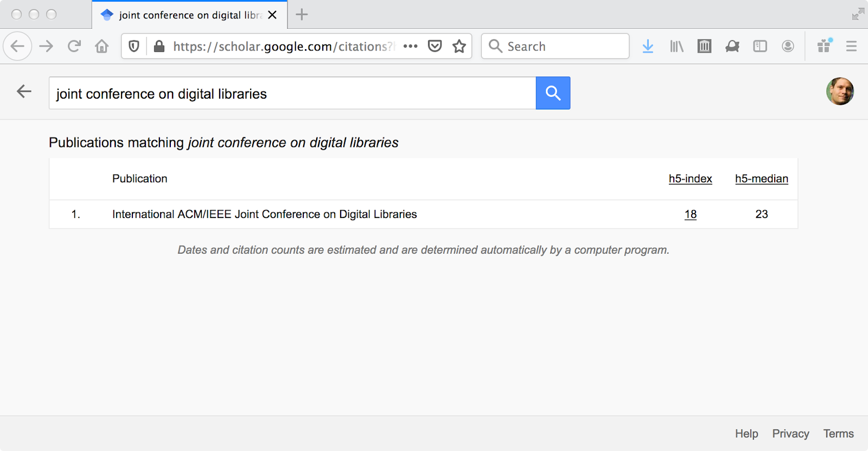868x451 pixels.
Task: Open page actions three-dot menu
Action: click(411, 46)
